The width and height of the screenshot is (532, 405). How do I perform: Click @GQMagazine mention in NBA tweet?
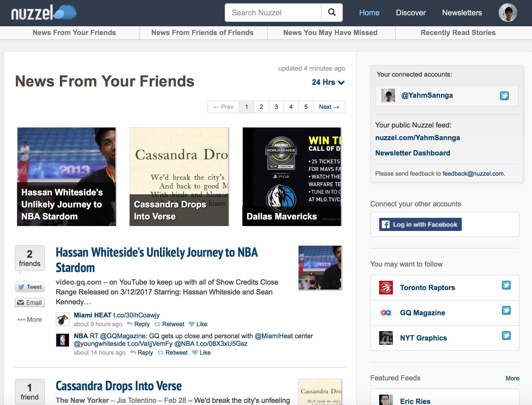(x=122, y=336)
